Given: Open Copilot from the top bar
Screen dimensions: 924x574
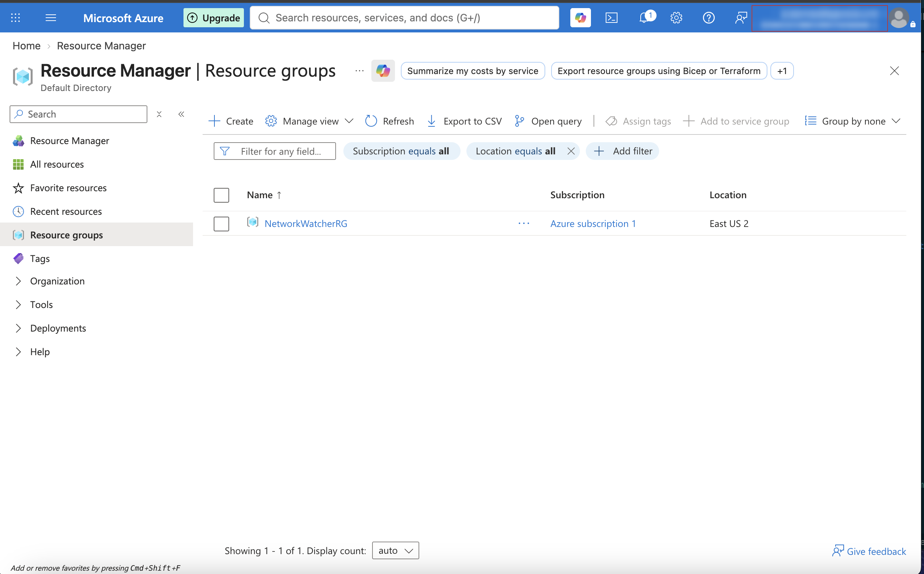Looking at the screenshot, I should (x=580, y=17).
